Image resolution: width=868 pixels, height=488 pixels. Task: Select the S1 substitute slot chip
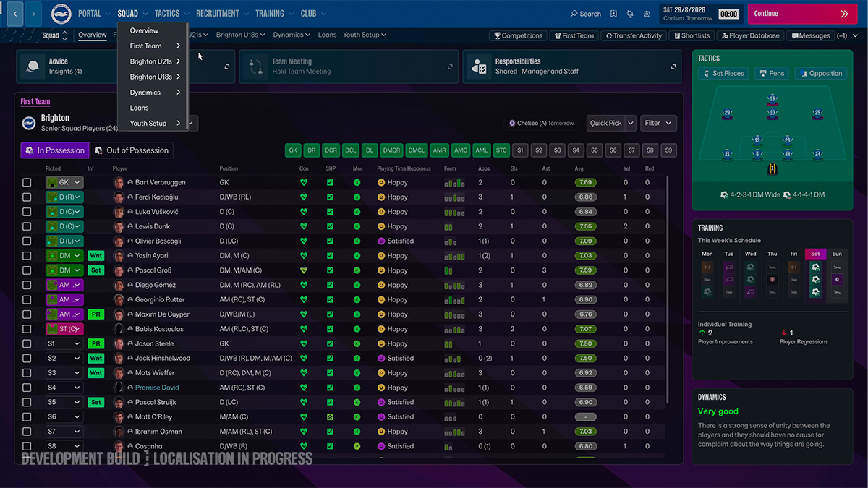pos(519,150)
